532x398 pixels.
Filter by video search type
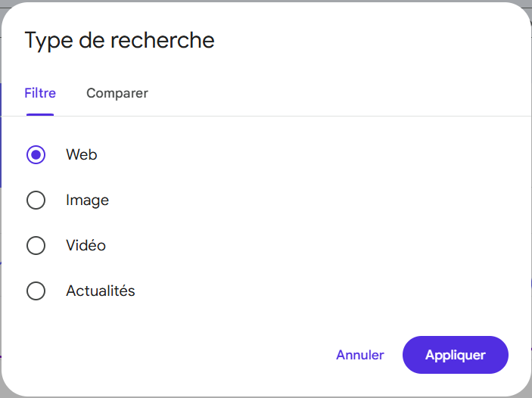36,245
